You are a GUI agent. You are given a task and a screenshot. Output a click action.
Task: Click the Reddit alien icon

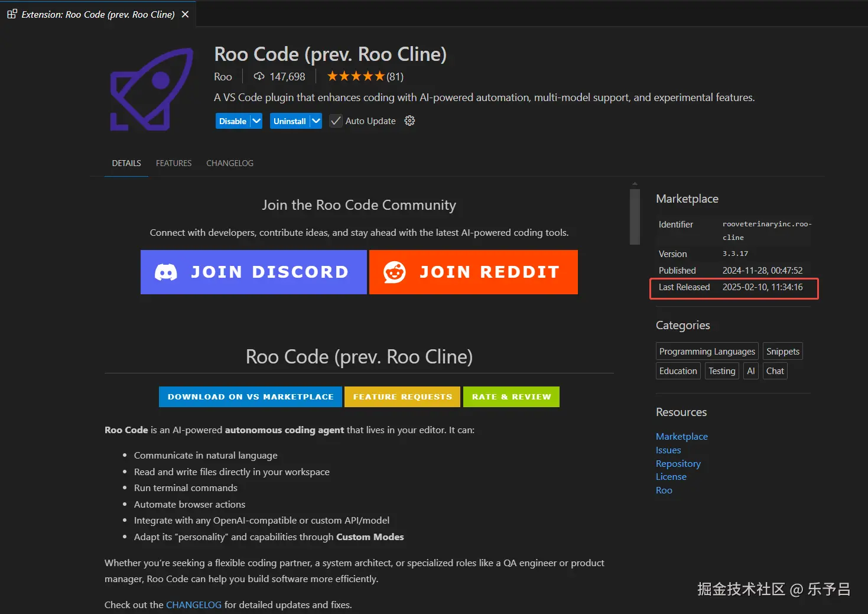coord(395,272)
